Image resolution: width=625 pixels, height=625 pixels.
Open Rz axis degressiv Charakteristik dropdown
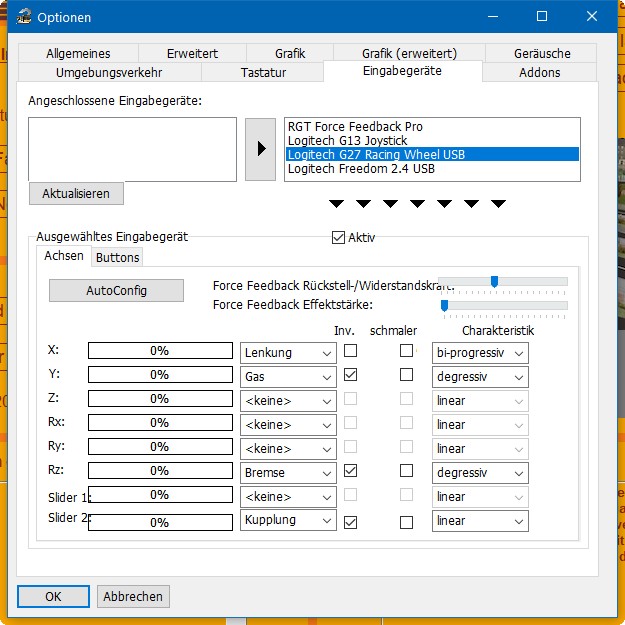point(480,472)
